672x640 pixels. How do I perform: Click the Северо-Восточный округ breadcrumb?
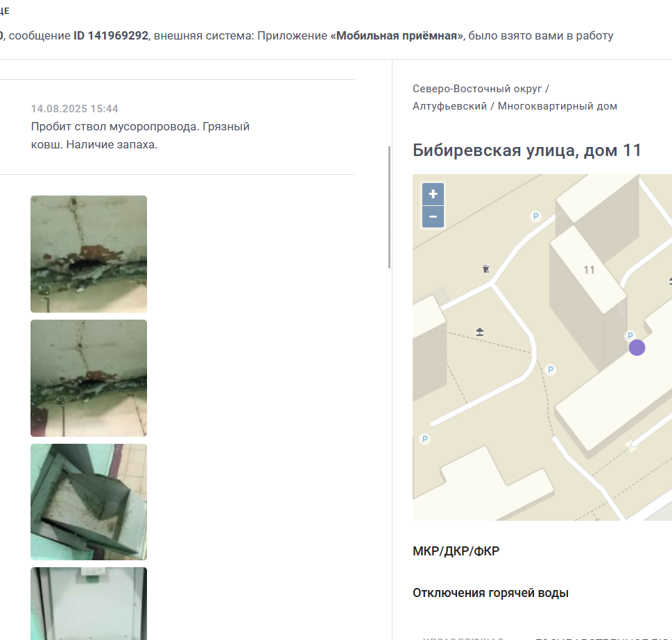[x=477, y=89]
